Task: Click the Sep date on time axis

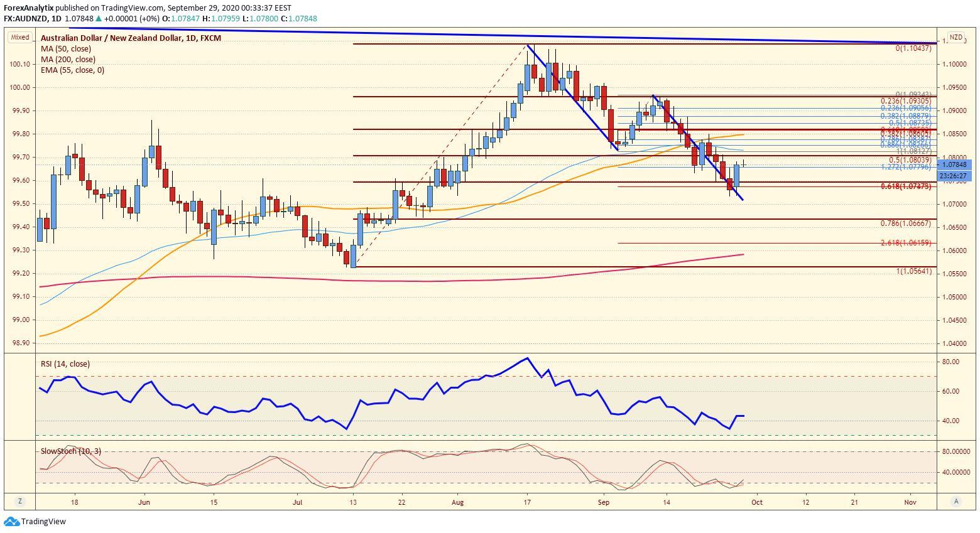Action: (x=604, y=502)
